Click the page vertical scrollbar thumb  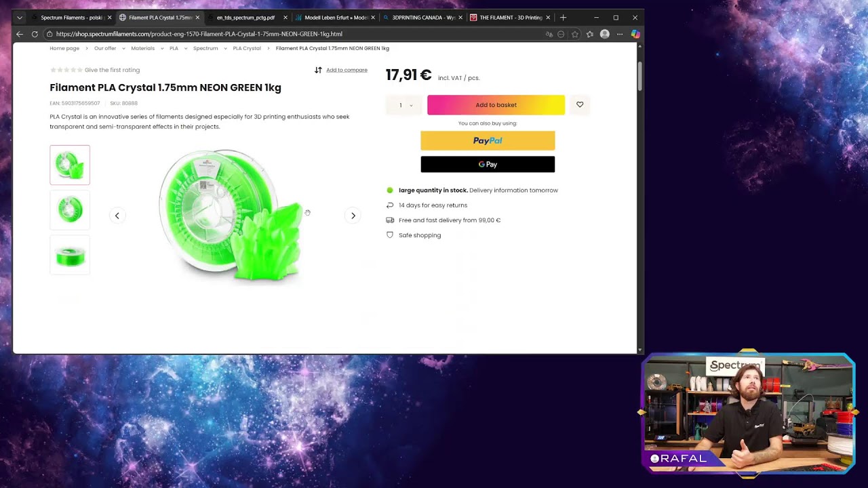point(640,76)
